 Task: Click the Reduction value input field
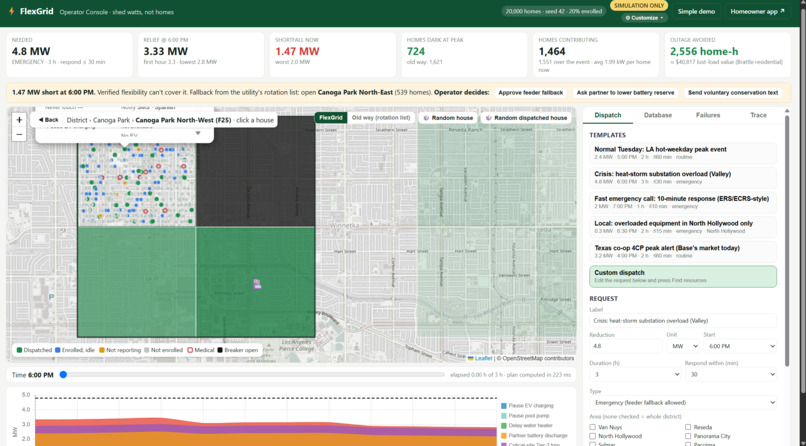[626, 346]
